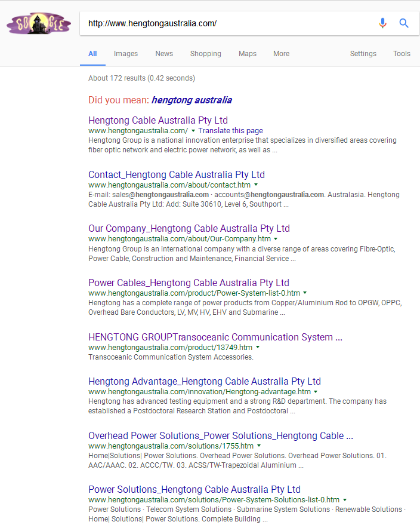Start voice search with microphone icon
The height and width of the screenshot is (531, 420).
[x=382, y=23]
